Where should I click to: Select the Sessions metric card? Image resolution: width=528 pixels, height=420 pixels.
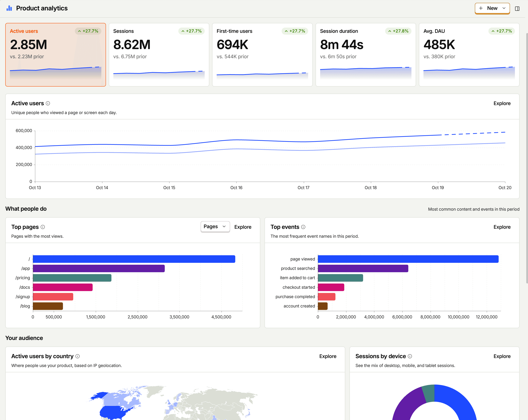159,55
